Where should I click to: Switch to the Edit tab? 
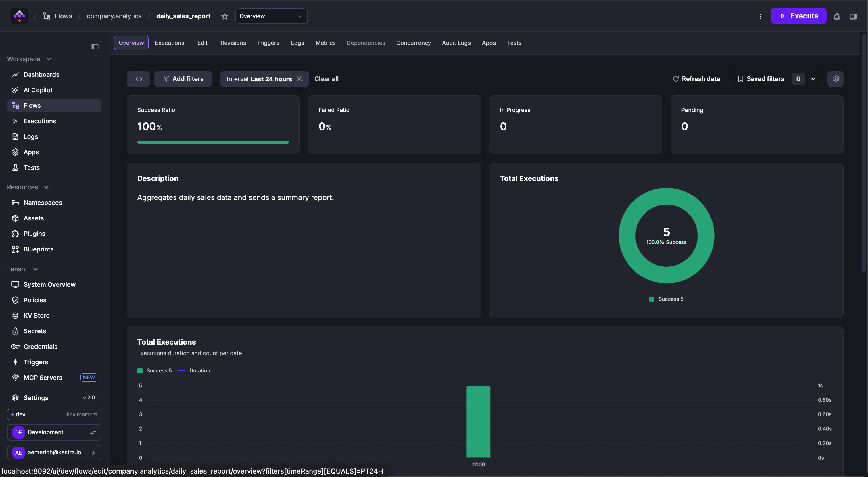coord(202,43)
